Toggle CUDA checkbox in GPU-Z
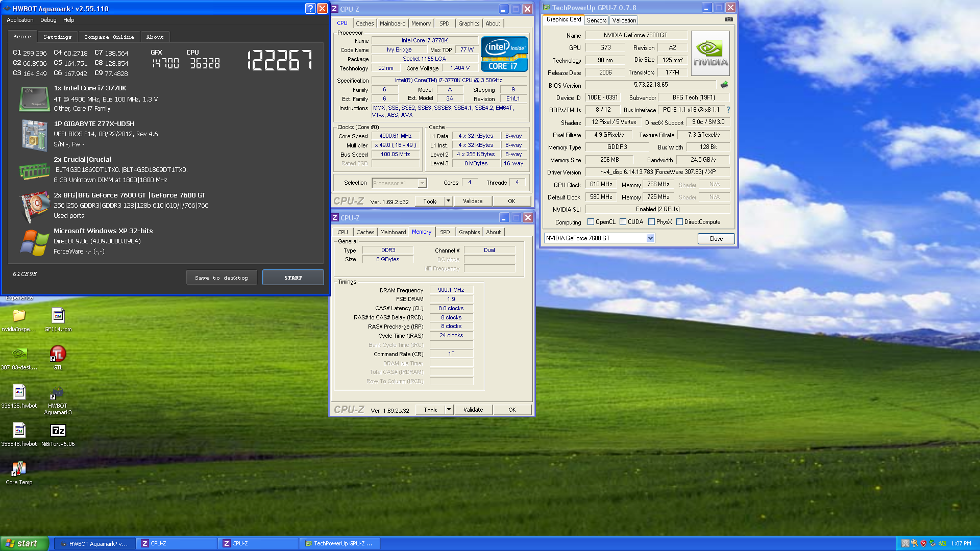Viewport: 980px width, 551px height. pos(623,222)
